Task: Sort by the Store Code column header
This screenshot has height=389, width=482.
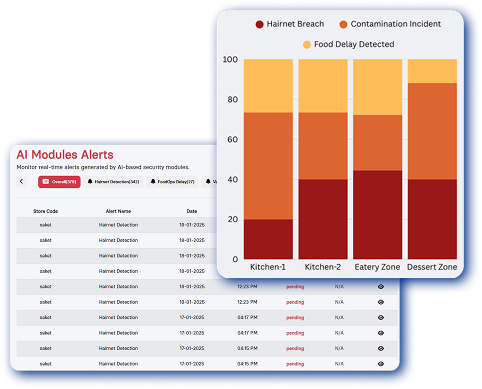Action: point(46,211)
